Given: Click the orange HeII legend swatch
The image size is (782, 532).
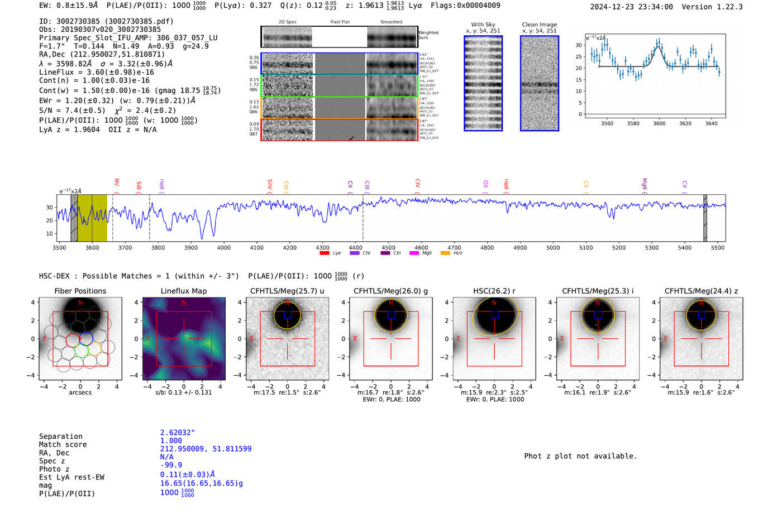Looking at the screenshot, I should point(445,253).
